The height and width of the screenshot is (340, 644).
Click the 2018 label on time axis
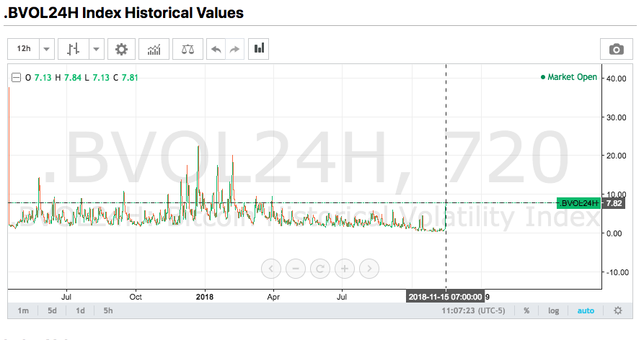[205, 297]
